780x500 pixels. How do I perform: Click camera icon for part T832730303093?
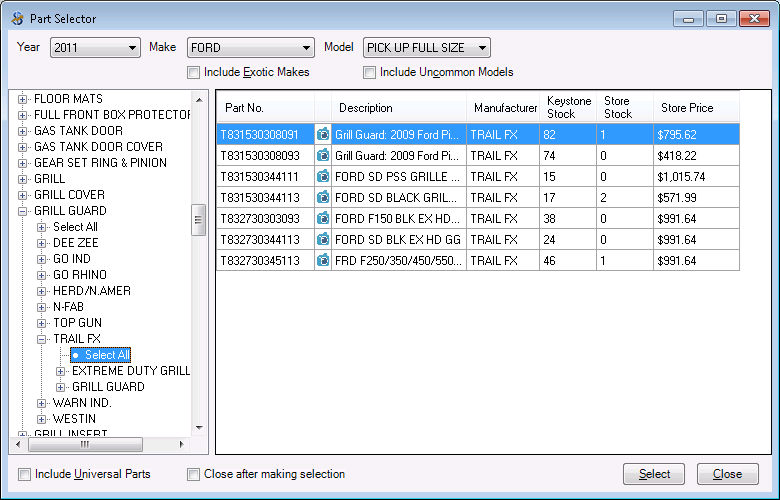tap(323, 218)
